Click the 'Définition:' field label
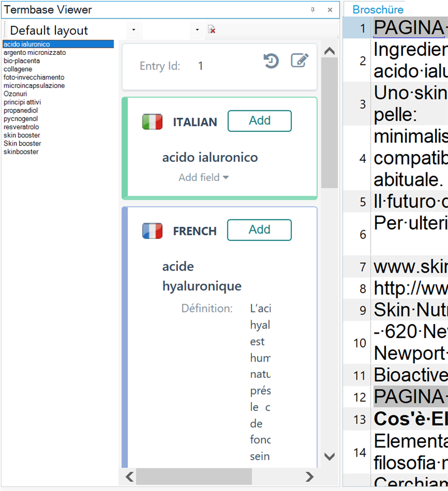 [207, 308]
